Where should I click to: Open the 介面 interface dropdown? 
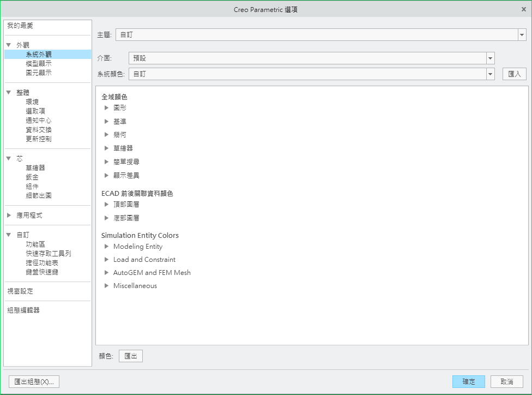coord(490,58)
